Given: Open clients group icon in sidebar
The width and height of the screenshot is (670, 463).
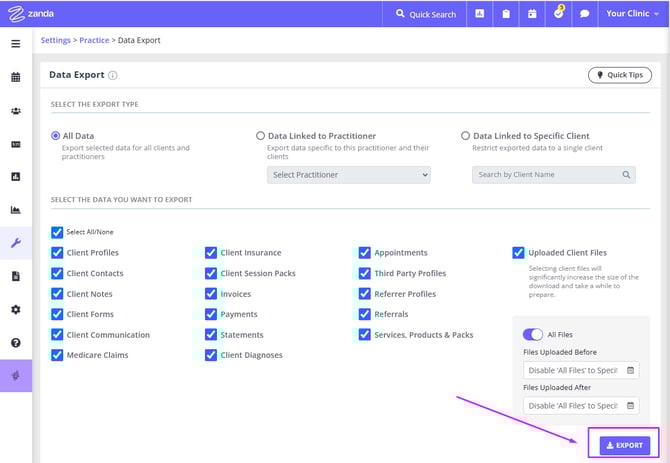Looking at the screenshot, I should pos(15,111).
